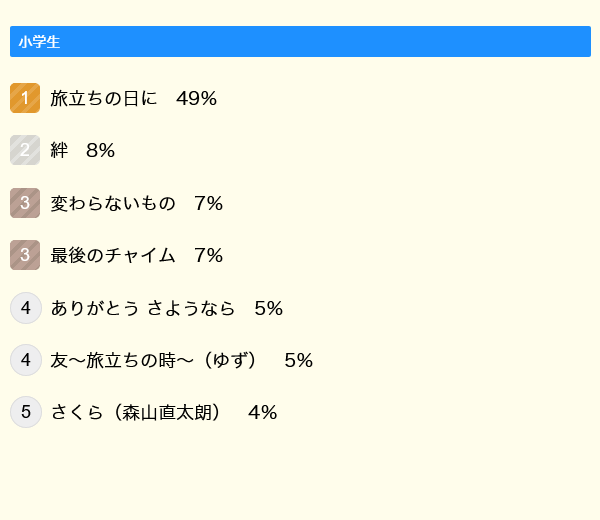Click the 4% value for さくら
Viewport: 600px width, 520px height.
point(262,412)
